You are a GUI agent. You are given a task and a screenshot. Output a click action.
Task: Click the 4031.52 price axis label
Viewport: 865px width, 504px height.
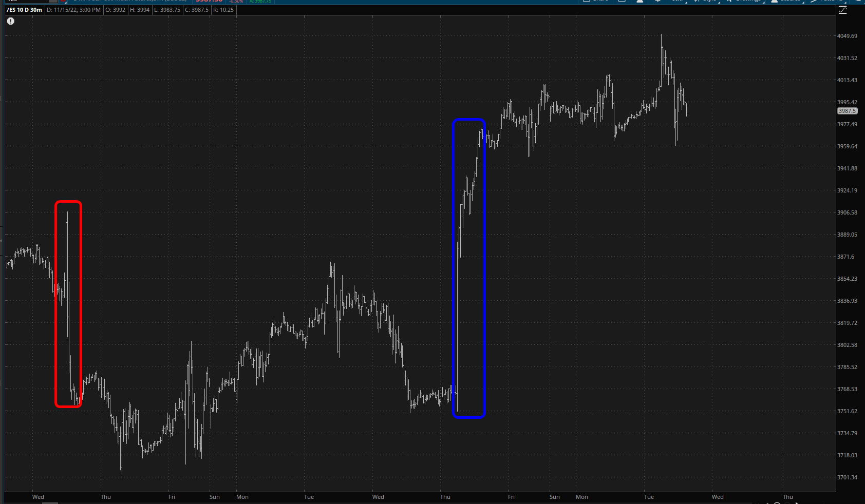(847, 58)
